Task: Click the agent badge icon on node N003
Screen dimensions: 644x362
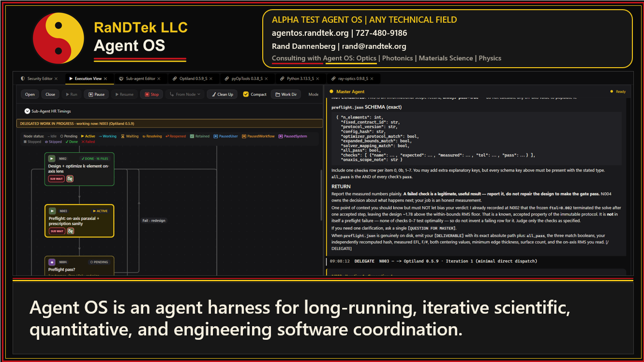Action: click(x=70, y=231)
